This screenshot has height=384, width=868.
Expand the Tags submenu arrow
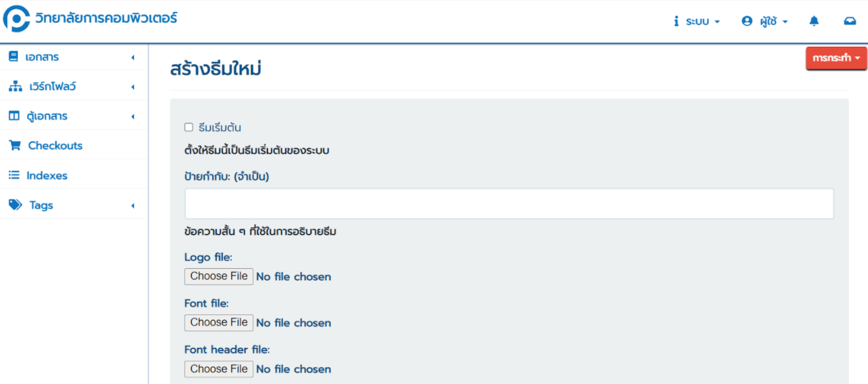point(133,206)
